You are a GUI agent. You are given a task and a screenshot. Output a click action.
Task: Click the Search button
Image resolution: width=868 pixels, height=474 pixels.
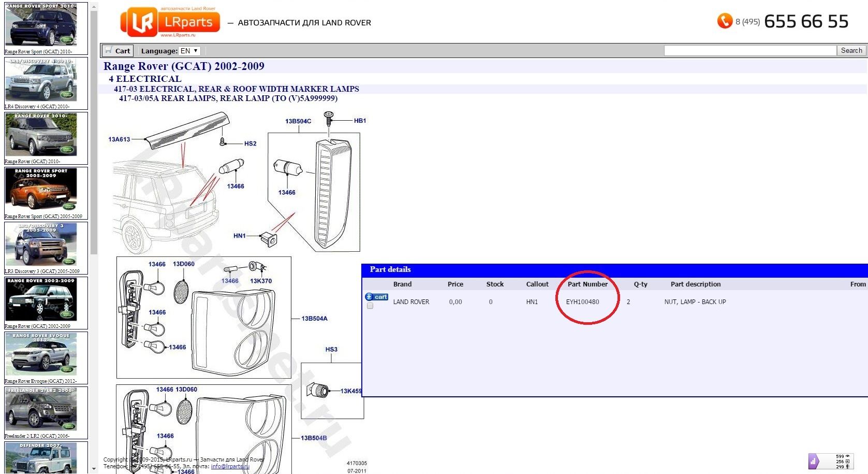click(851, 50)
